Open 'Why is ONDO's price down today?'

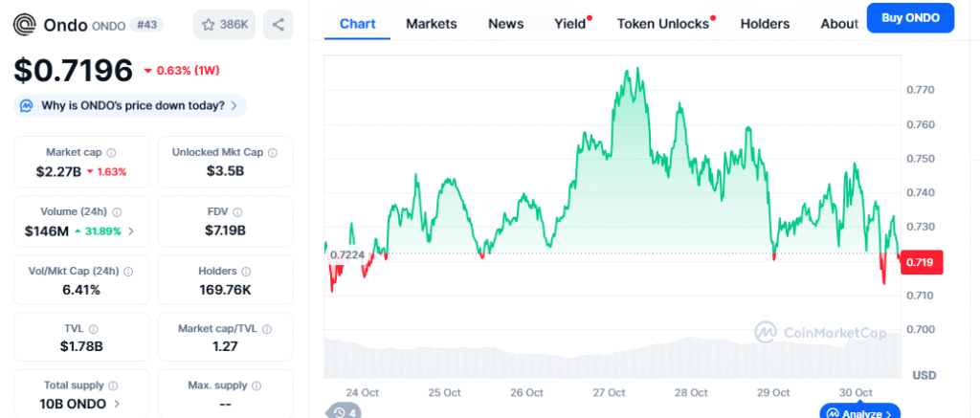coord(131,105)
